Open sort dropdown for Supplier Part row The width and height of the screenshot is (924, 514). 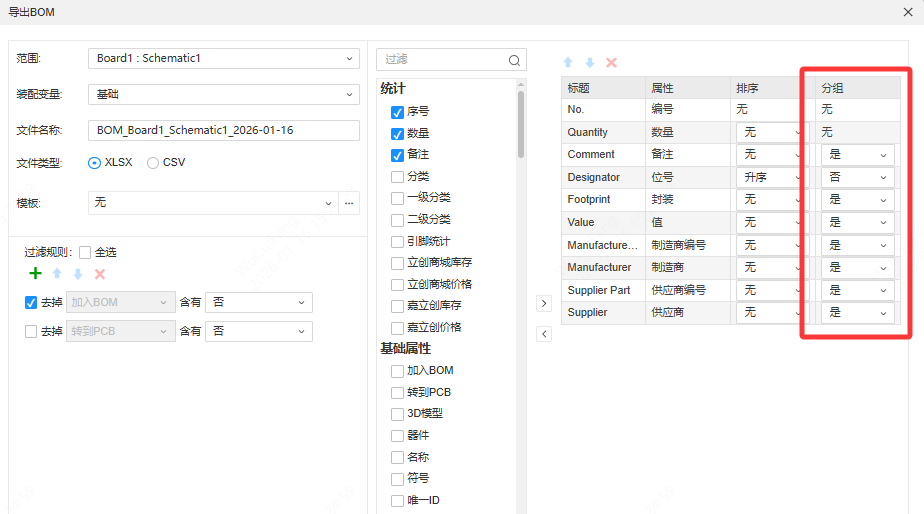[771, 291]
